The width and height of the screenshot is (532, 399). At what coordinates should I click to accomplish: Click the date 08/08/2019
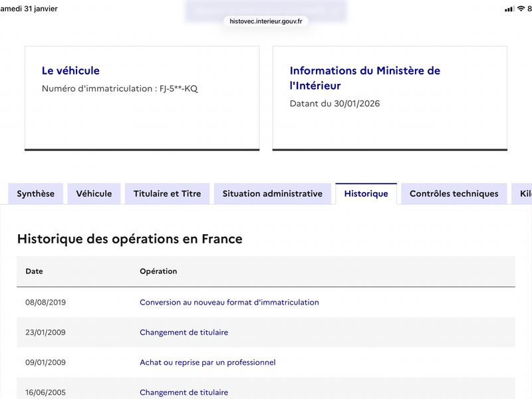[45, 303]
